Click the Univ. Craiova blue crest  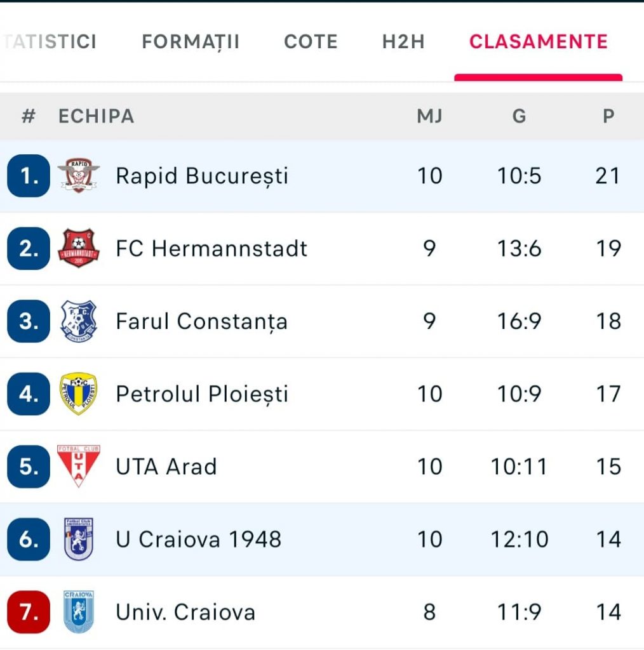coord(79,612)
